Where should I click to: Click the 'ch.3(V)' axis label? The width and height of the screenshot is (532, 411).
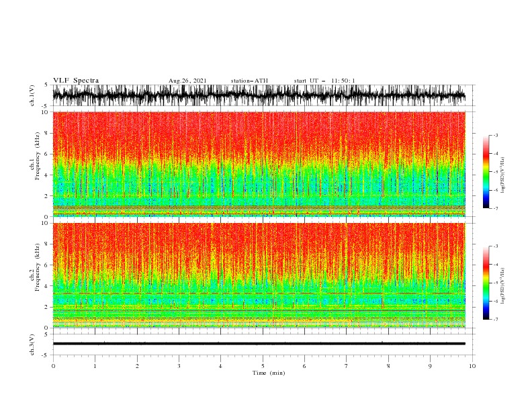click(x=32, y=345)
